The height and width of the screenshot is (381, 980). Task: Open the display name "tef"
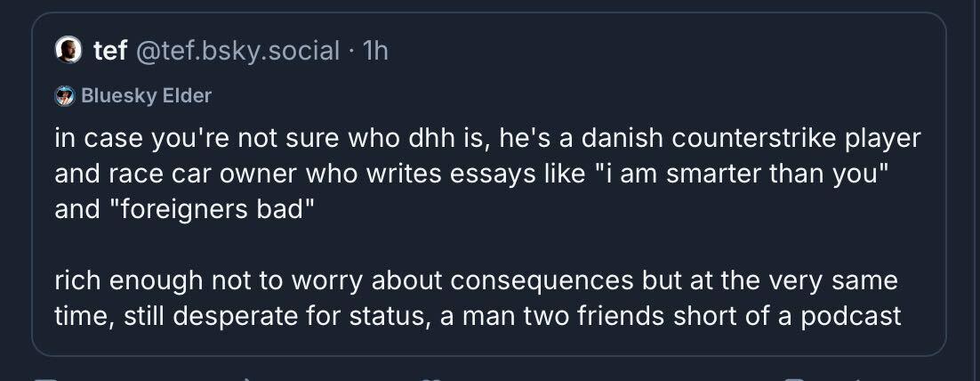[x=110, y=51]
